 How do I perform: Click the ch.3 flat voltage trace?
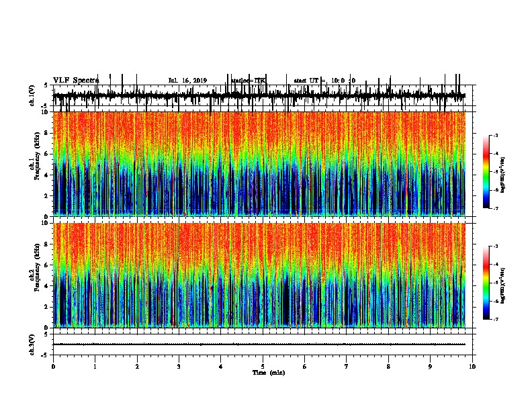click(x=259, y=345)
